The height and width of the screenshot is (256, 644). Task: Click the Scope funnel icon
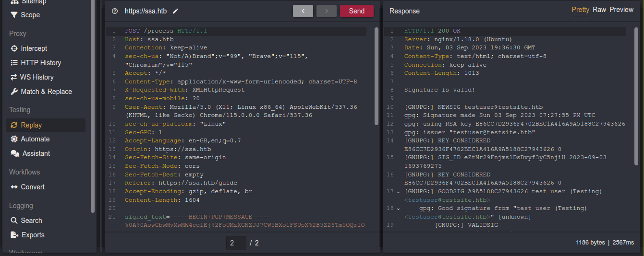tap(13, 15)
